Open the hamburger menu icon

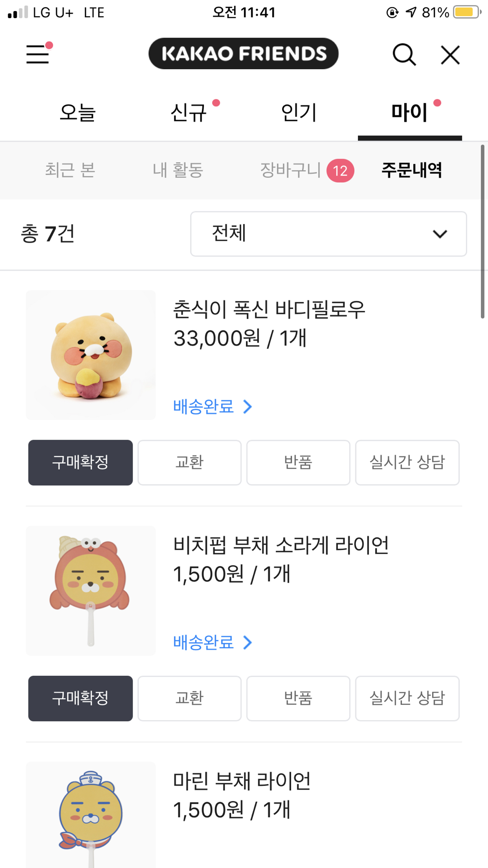[38, 54]
